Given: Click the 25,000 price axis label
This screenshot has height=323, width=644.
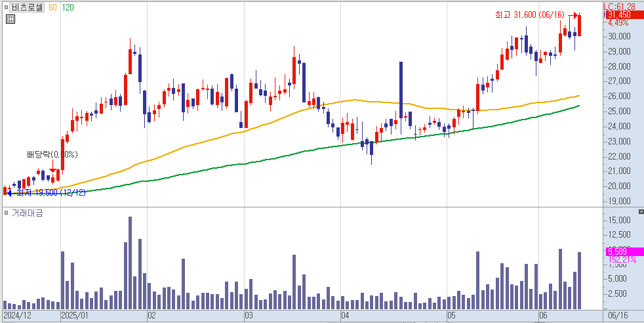Looking at the screenshot, I should coord(620,112).
